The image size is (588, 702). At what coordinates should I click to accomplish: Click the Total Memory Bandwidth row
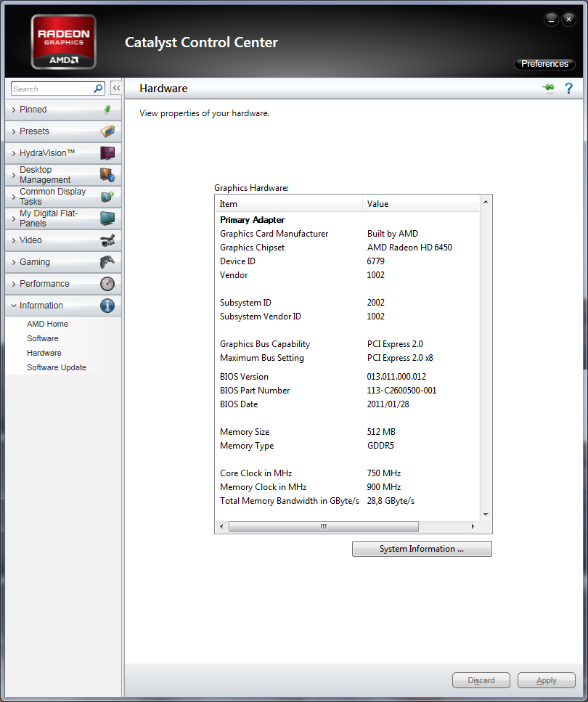pos(347,501)
